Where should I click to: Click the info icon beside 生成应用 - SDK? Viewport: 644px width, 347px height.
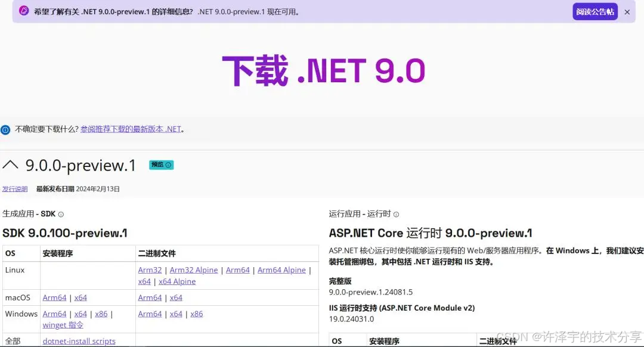click(x=62, y=213)
